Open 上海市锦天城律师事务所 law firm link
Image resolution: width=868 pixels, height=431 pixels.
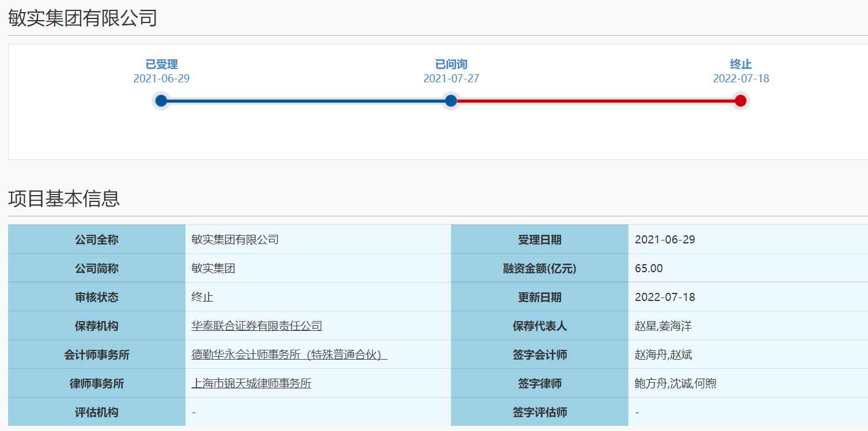coord(252,384)
